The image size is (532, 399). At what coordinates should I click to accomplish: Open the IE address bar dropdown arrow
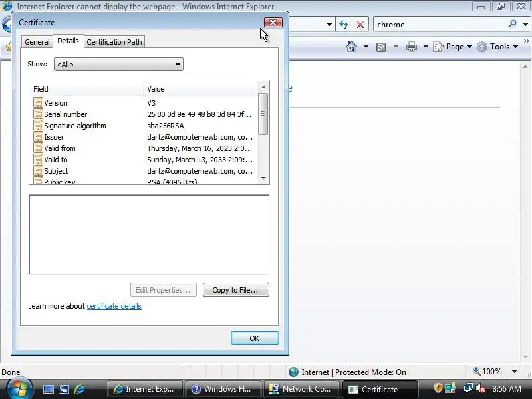click(x=329, y=25)
